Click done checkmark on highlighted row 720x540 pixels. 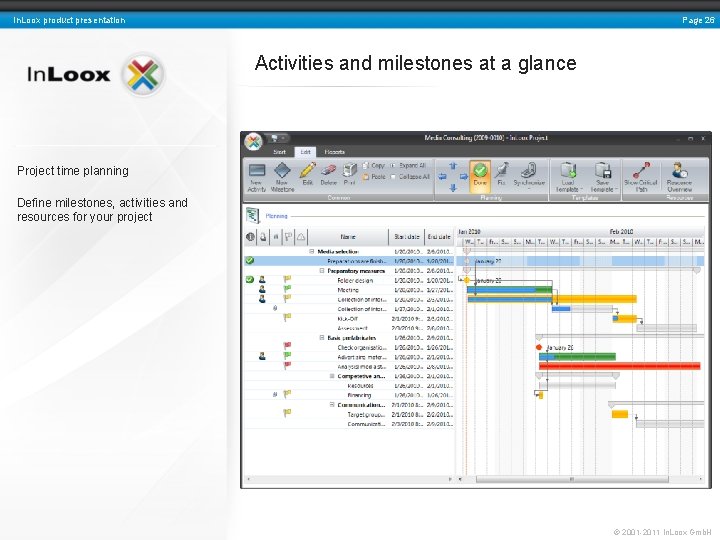coord(250,261)
